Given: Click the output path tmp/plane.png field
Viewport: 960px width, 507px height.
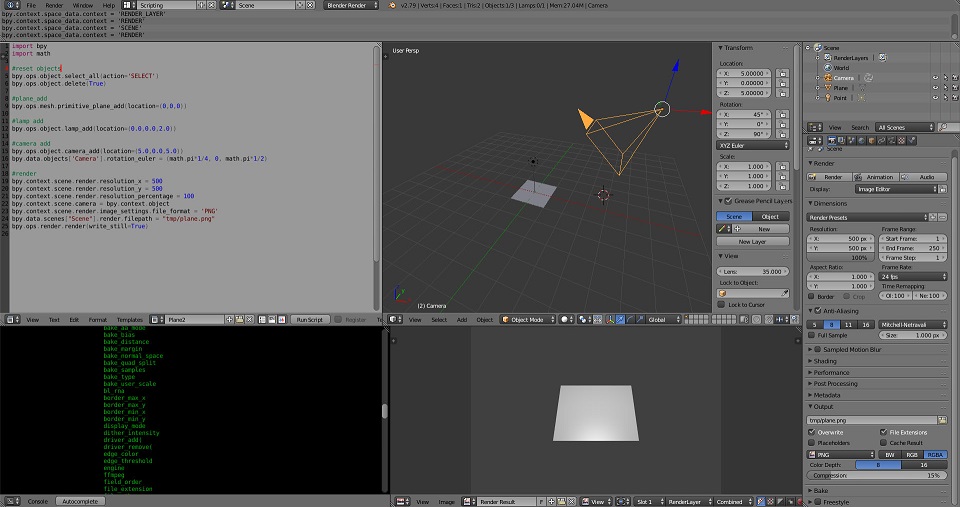Looking at the screenshot, I should point(872,420).
